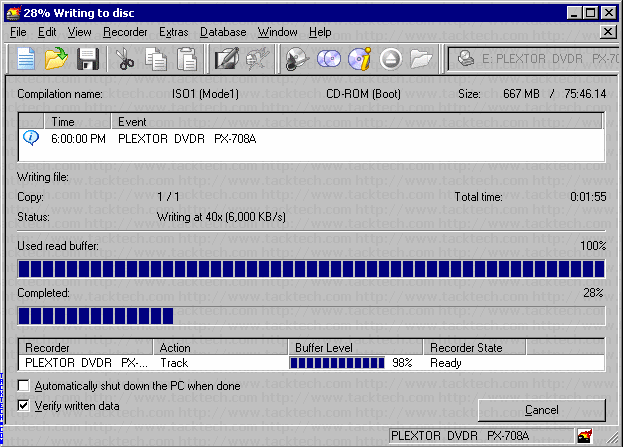Image resolution: width=623 pixels, height=447 pixels.
Task: Click the Save floppy disk icon
Action: coord(88,59)
